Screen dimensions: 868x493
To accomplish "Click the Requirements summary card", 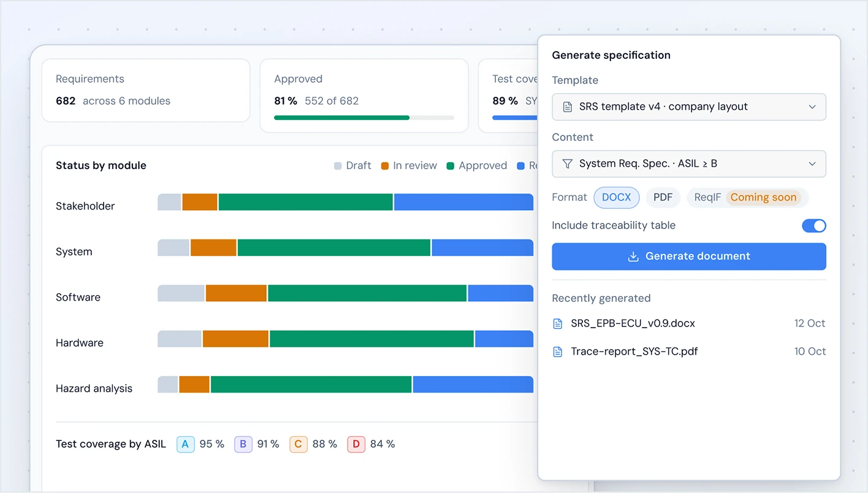I will (x=146, y=91).
